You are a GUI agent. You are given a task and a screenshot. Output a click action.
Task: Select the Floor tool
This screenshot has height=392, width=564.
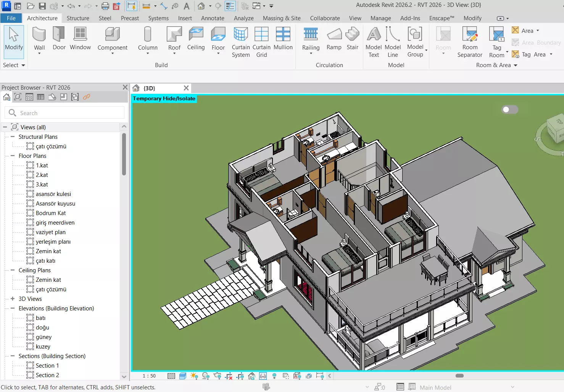218,40
